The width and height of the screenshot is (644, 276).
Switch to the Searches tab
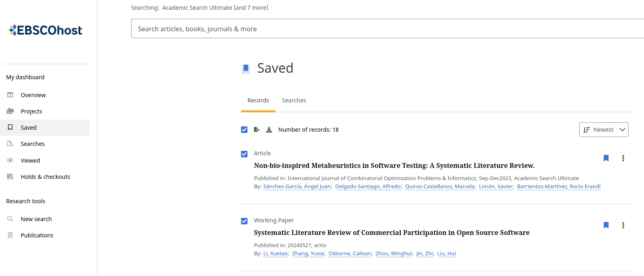click(x=294, y=100)
